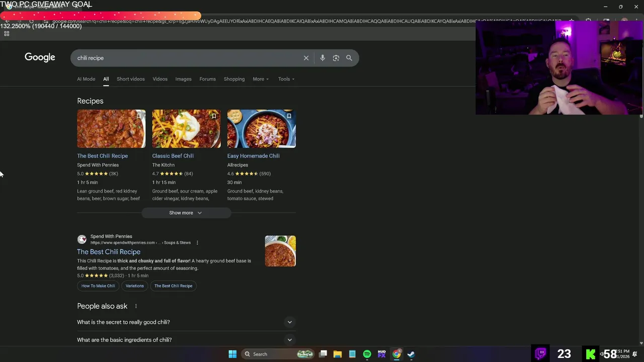Submit search with the magnifier icon
Viewport: 644px width, 362px height.
click(349, 58)
